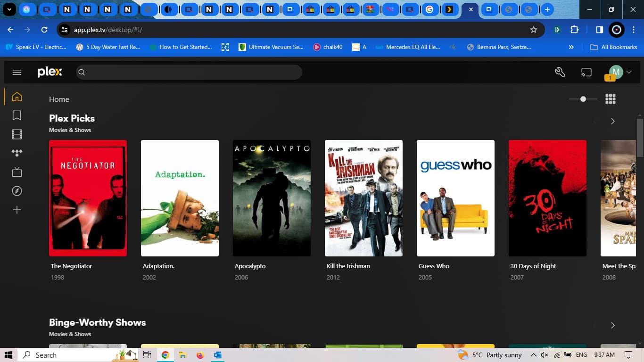644x362 pixels.
Task: Open The Negotiator title link
Action: [72, 266]
